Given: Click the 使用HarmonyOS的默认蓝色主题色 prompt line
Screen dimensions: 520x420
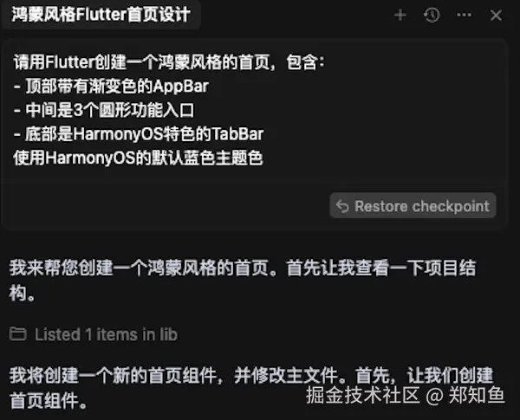Looking at the screenshot, I should coord(139,158).
